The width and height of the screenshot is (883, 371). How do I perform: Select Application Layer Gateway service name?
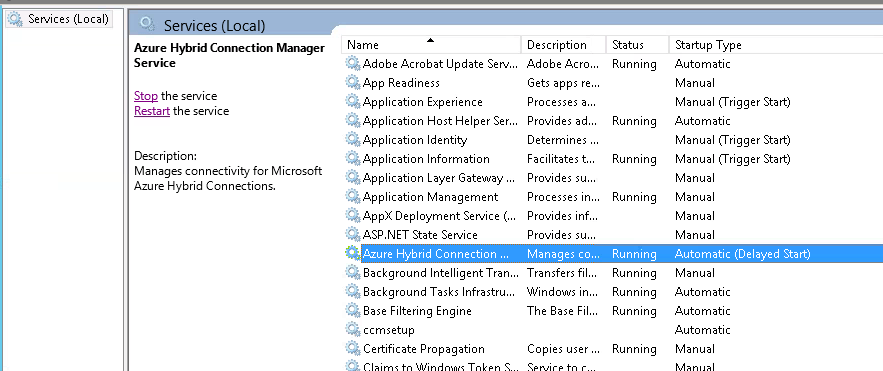click(439, 178)
